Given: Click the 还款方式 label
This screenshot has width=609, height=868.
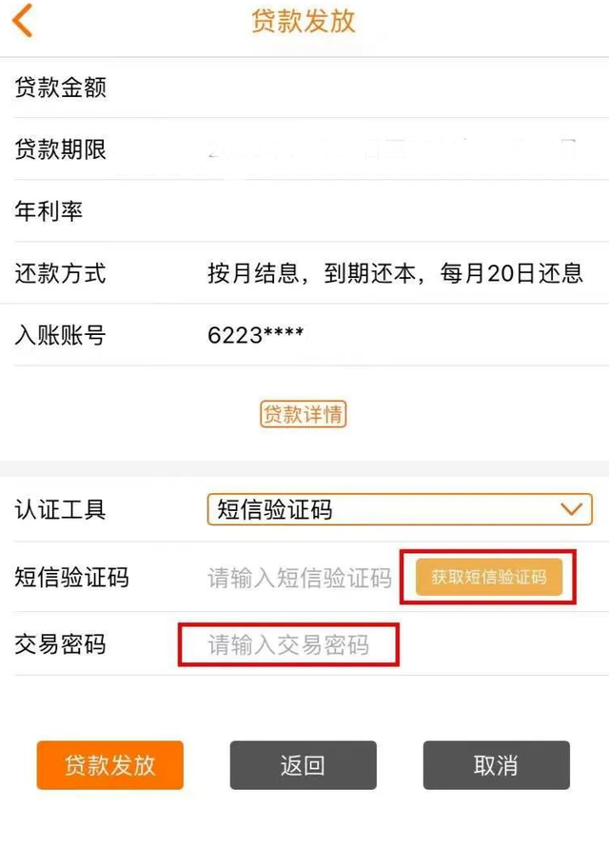Looking at the screenshot, I should click(x=60, y=273).
